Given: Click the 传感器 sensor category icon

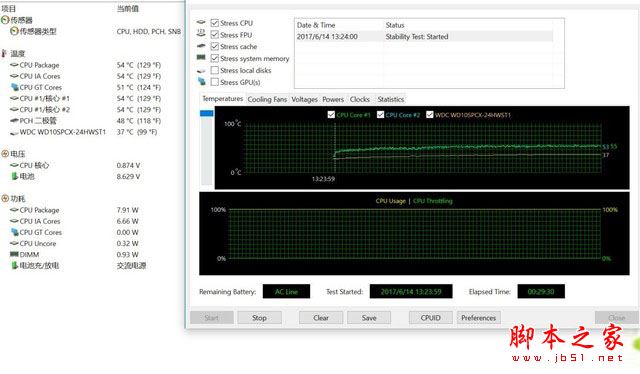Looking at the screenshot, I should click(x=5, y=20).
